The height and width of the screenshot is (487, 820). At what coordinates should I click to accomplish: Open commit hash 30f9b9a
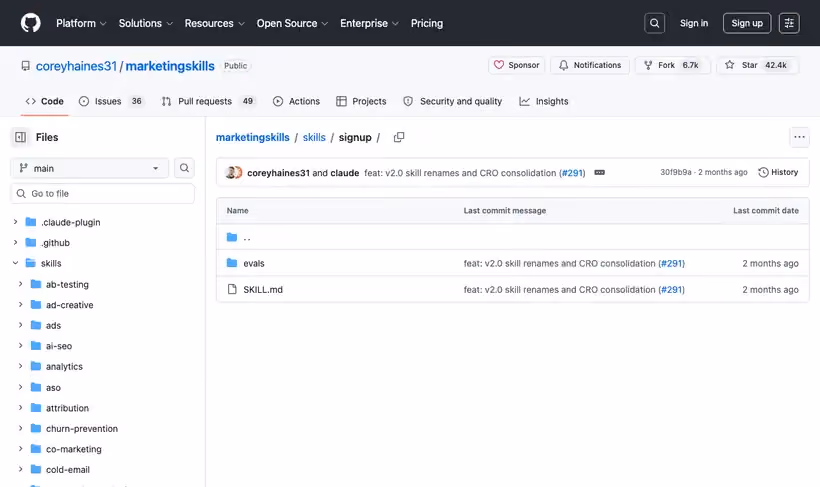coord(675,172)
